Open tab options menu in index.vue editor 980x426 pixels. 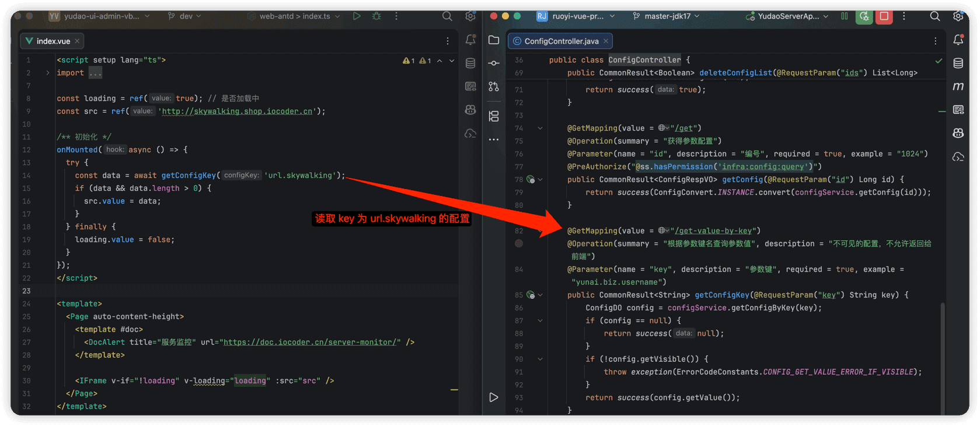click(448, 41)
